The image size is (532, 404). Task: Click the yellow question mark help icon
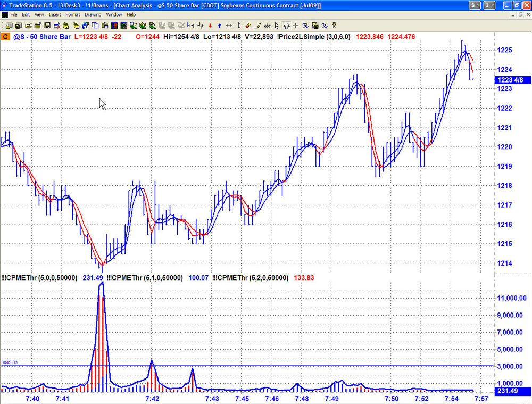coord(334,26)
